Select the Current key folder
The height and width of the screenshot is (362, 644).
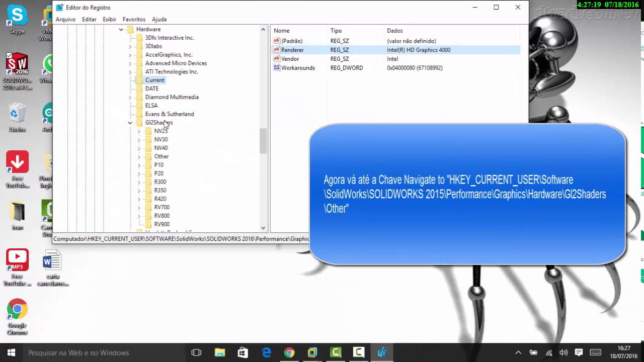(x=154, y=80)
